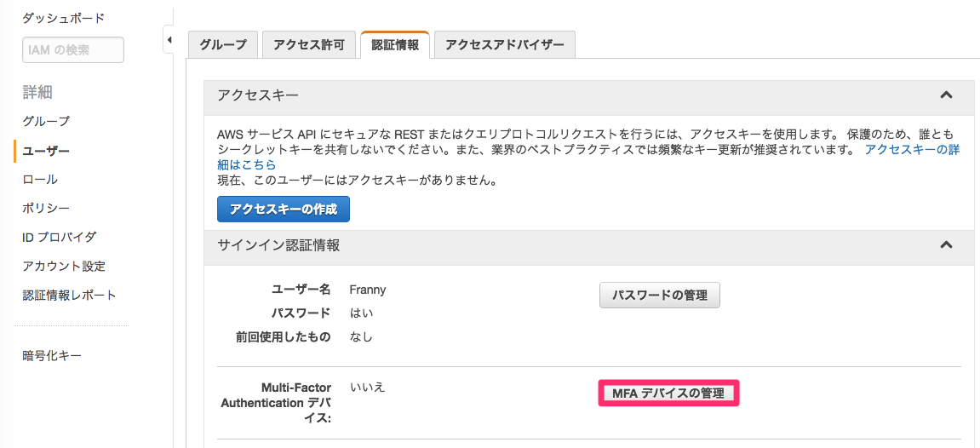Open the アクセスアドバイザー tab
Screen dimensions: 980x448
pos(504,45)
